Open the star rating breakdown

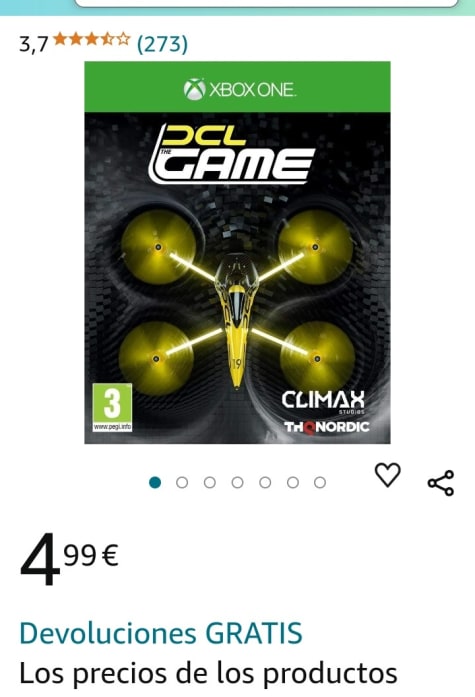pos(92,40)
